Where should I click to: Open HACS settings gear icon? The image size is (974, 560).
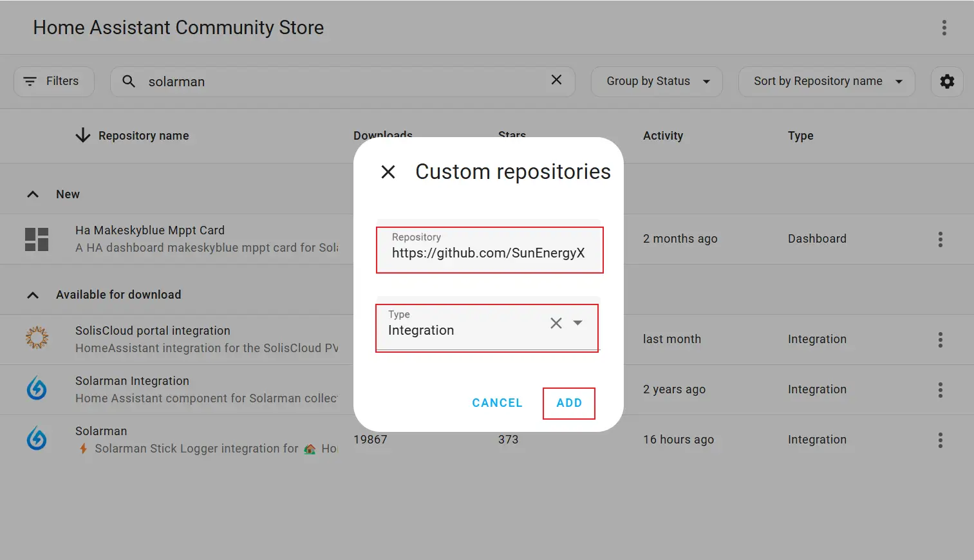click(946, 82)
